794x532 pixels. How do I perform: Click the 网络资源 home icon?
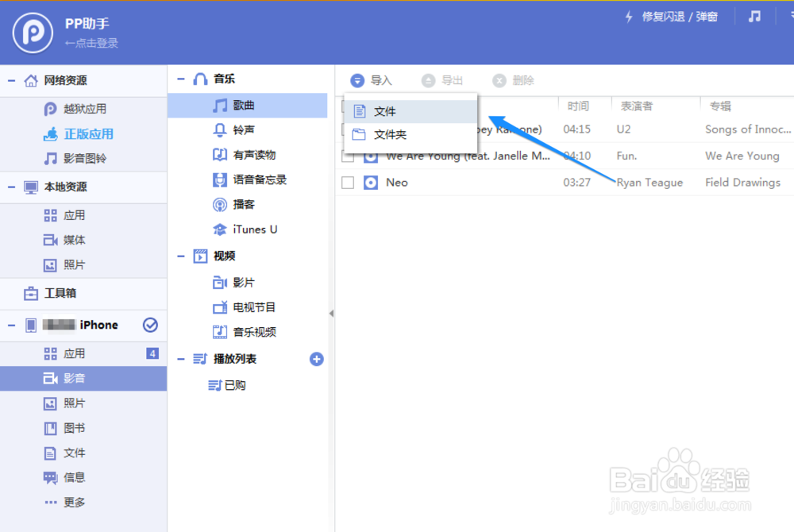pos(31,80)
